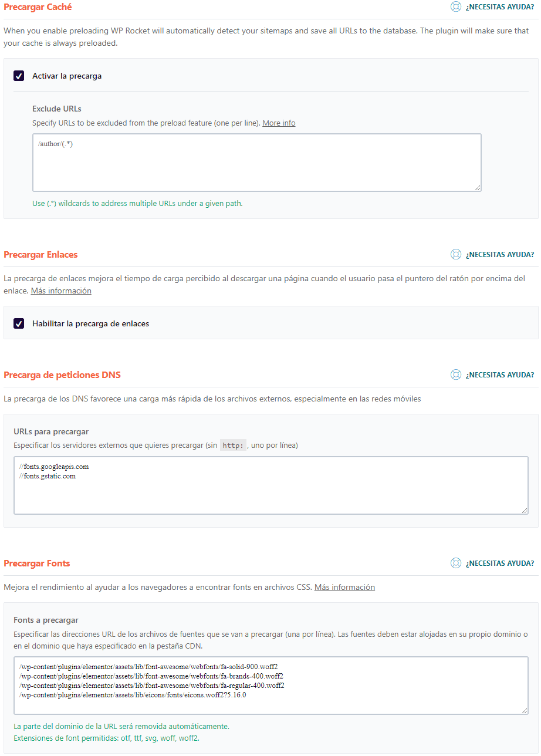Disable the Activar la precarga checkbox
The image size is (541, 756).
18,75
